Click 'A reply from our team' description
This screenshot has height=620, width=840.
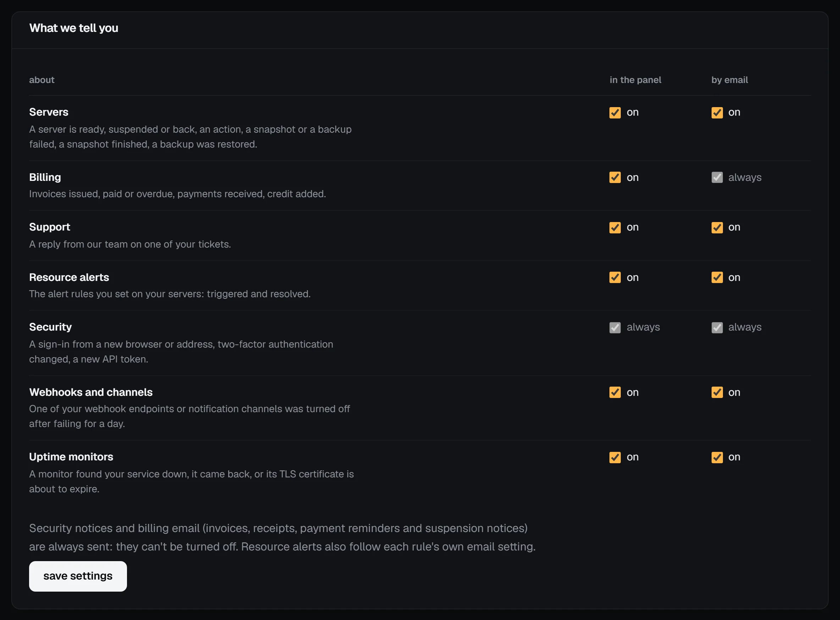pos(130,244)
